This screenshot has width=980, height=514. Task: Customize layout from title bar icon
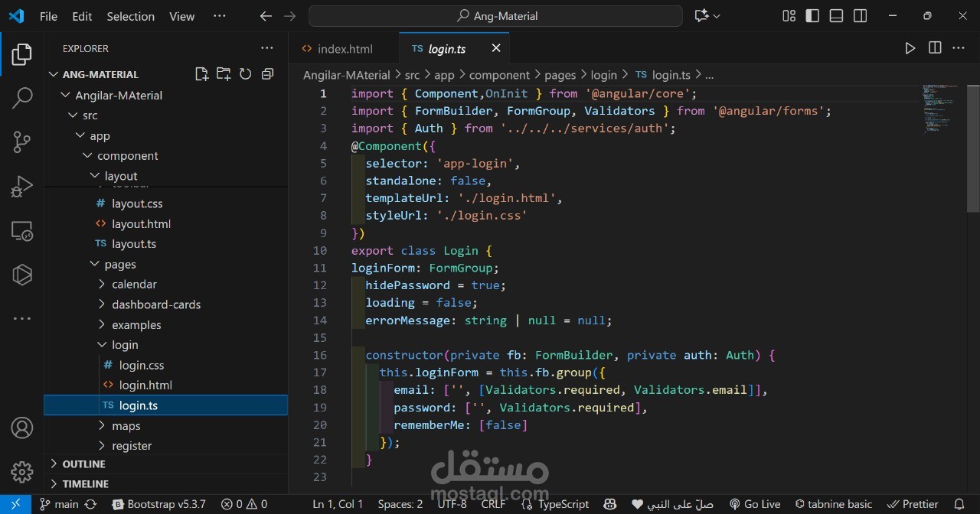click(789, 16)
